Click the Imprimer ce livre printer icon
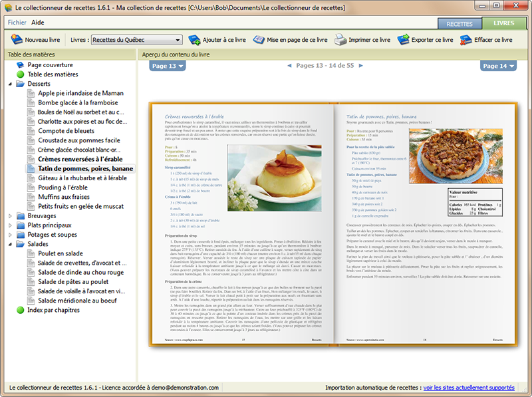Viewport: 532px width, 397px height. pyautogui.click(x=340, y=40)
